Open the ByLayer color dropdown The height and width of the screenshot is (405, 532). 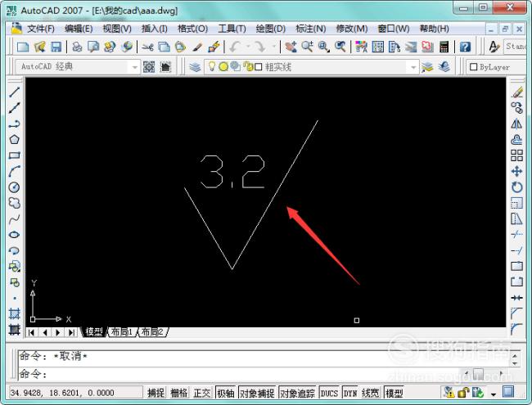pyautogui.click(x=494, y=67)
